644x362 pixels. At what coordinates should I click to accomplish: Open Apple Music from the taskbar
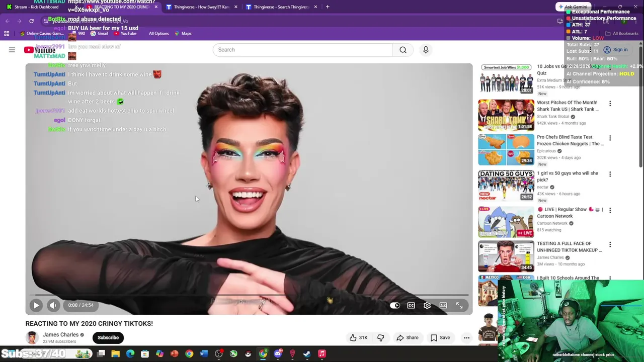point(322,354)
